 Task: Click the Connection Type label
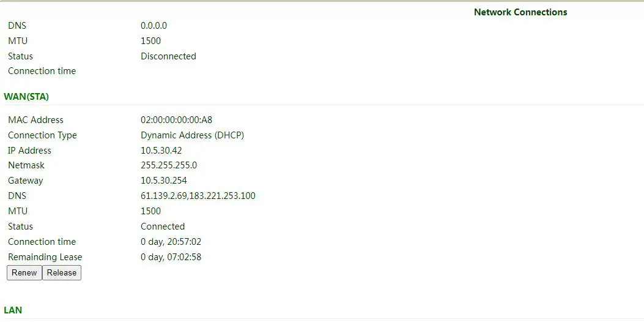pyautogui.click(x=42, y=135)
